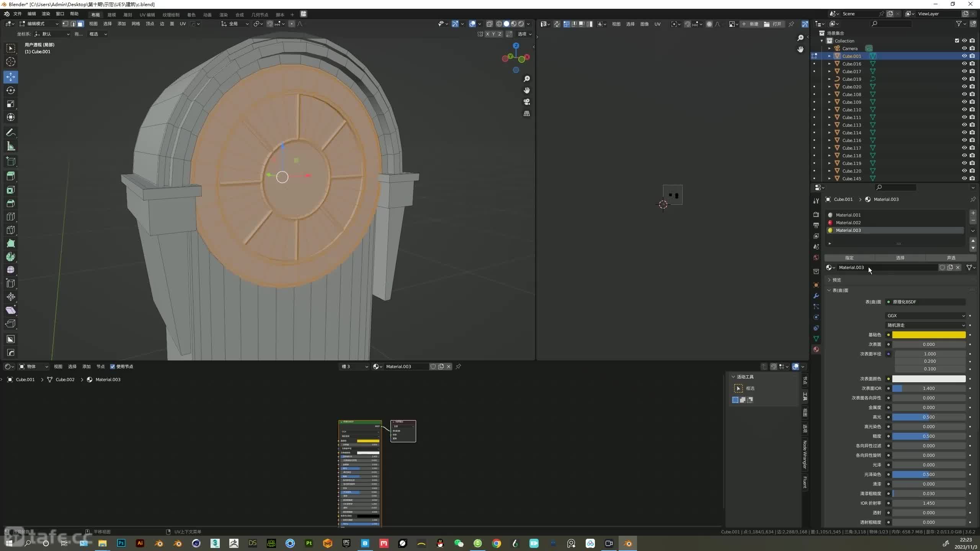Select the Bevel tool

tap(11, 203)
